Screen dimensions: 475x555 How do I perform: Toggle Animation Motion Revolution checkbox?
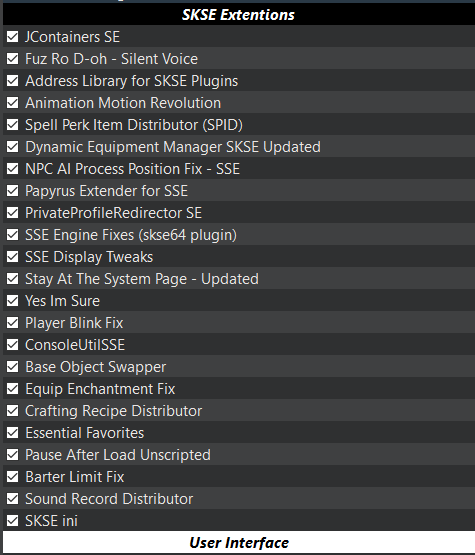tap(13, 103)
